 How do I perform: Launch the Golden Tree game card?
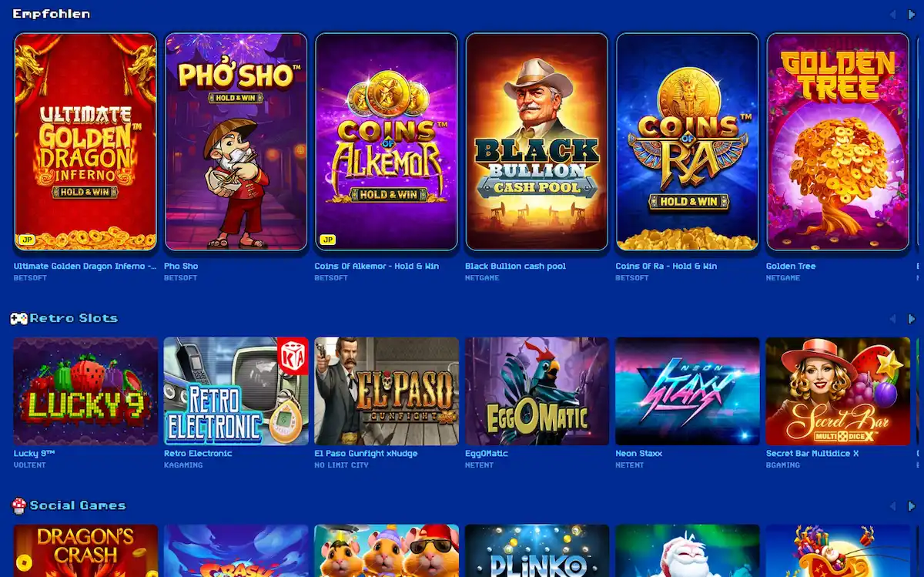(x=838, y=142)
